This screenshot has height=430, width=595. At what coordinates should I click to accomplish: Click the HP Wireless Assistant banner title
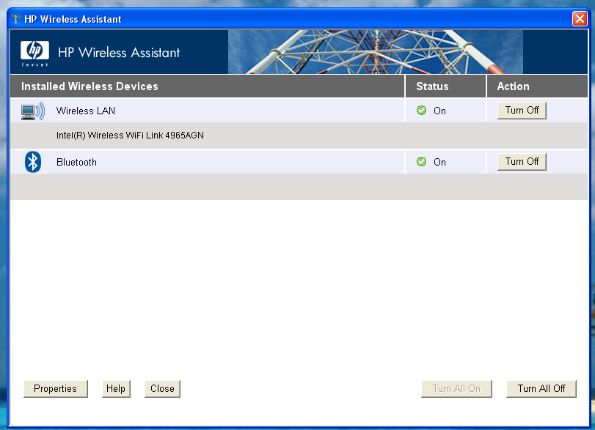click(119, 52)
